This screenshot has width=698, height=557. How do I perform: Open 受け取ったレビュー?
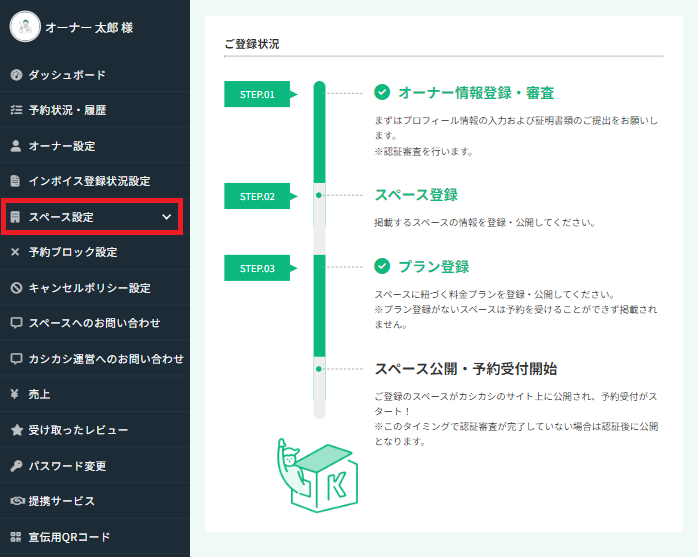[95, 430]
